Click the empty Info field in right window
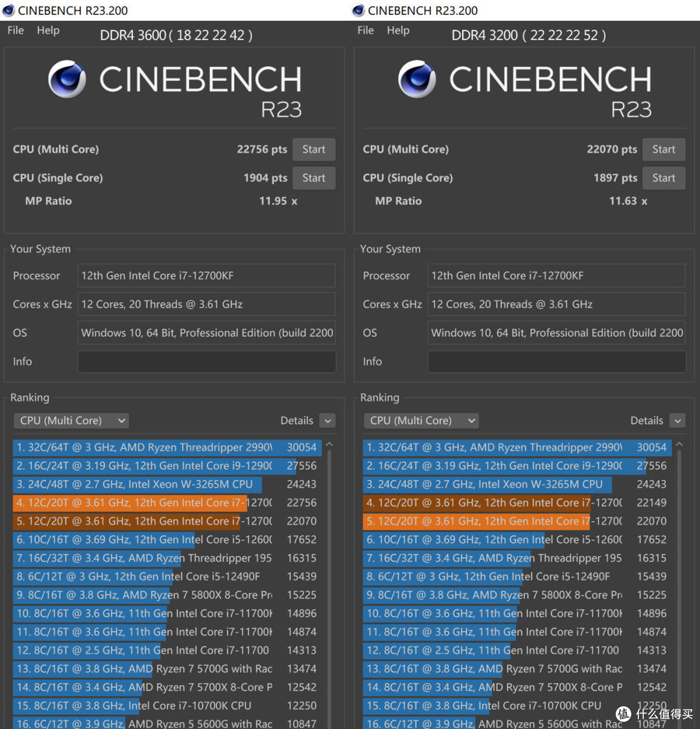The height and width of the screenshot is (729, 700). (x=557, y=361)
